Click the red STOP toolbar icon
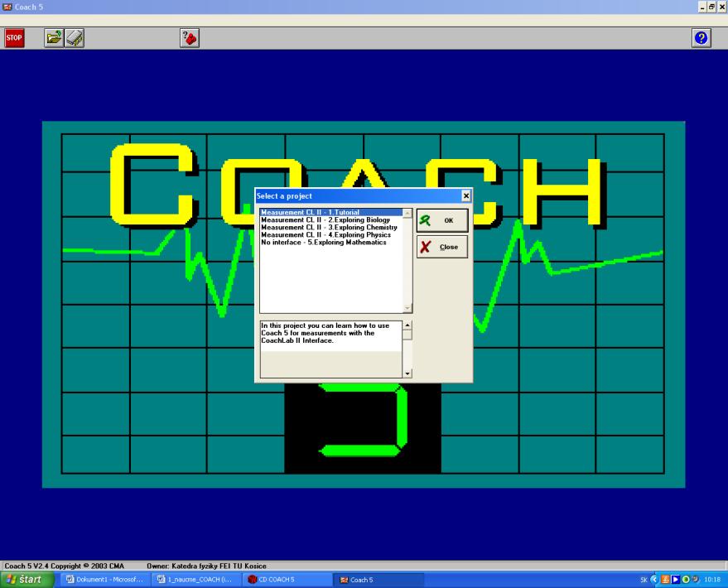This screenshot has height=588, width=728. (14, 38)
